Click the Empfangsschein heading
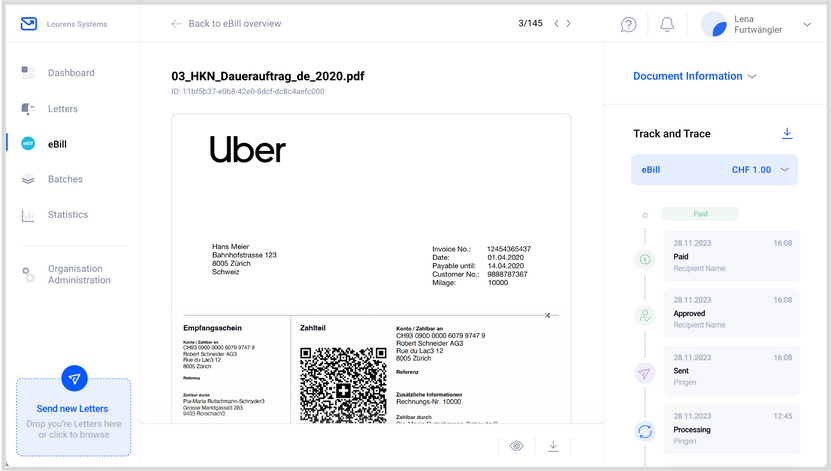Image resolution: width=831 pixels, height=471 pixels. tap(213, 328)
